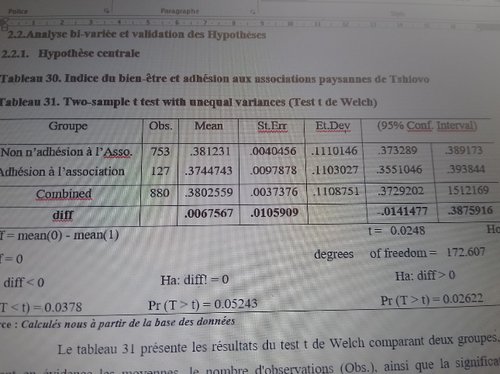500x374 pixels.
Task: Click the Police group label
Action: 18,11
